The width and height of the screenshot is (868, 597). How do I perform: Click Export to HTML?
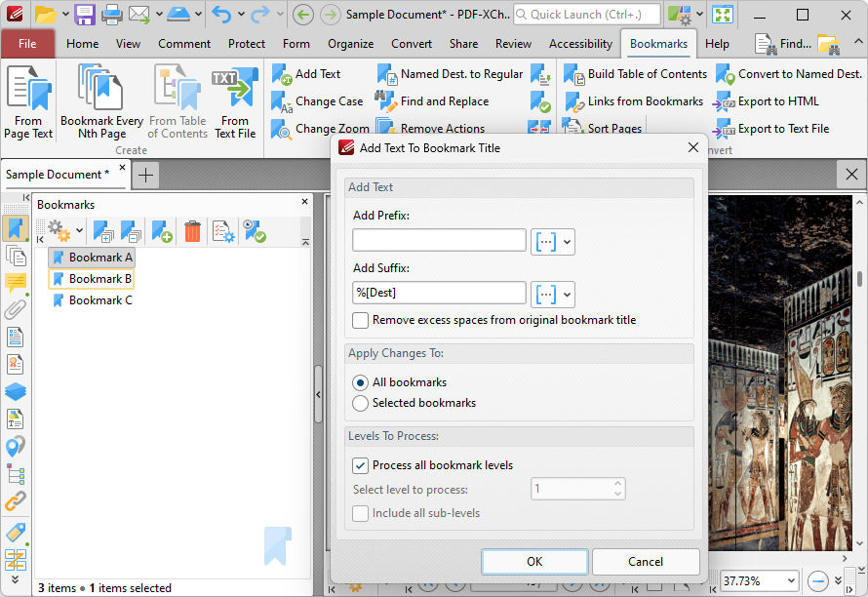click(x=765, y=101)
